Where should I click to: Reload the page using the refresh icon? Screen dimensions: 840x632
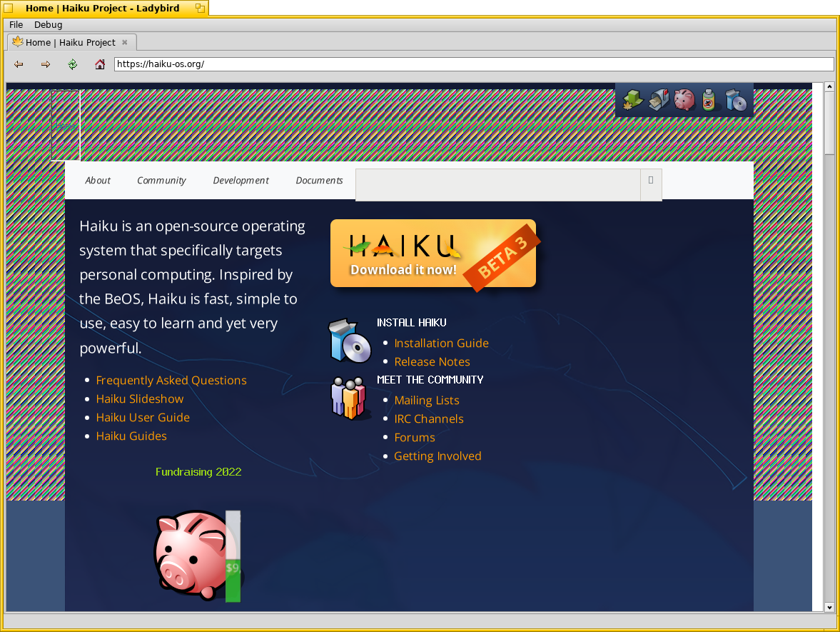tap(72, 64)
